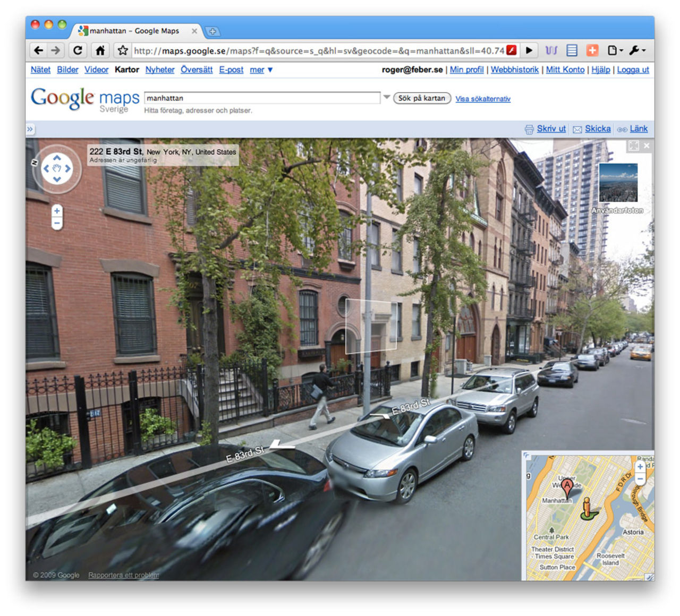Reload the page with the refresh icon
The image size is (680, 616).
click(x=78, y=50)
